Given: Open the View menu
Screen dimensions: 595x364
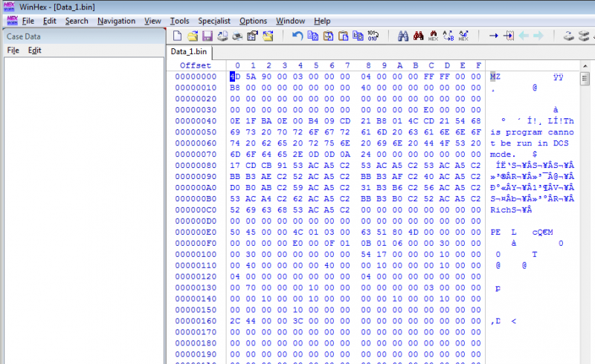Looking at the screenshot, I should pos(152,21).
